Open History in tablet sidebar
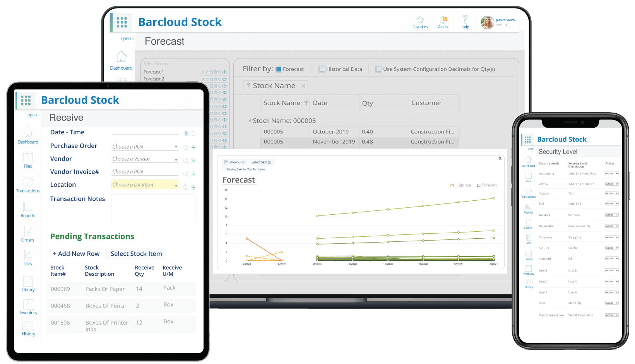 click(x=28, y=328)
